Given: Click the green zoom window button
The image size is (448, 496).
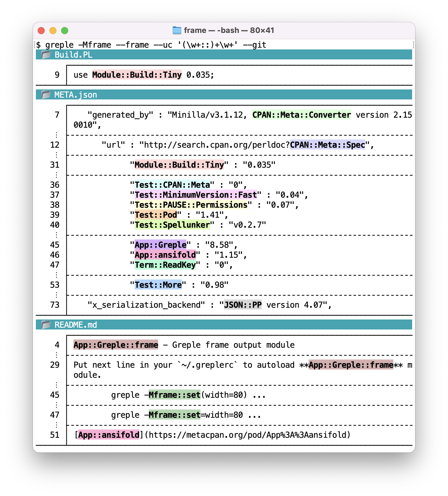Looking at the screenshot, I should (65, 30).
